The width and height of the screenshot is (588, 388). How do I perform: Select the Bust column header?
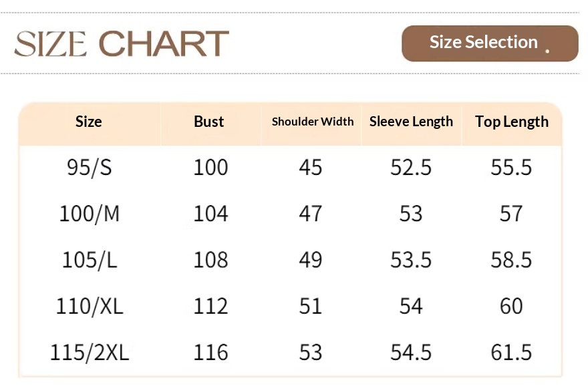(x=209, y=122)
